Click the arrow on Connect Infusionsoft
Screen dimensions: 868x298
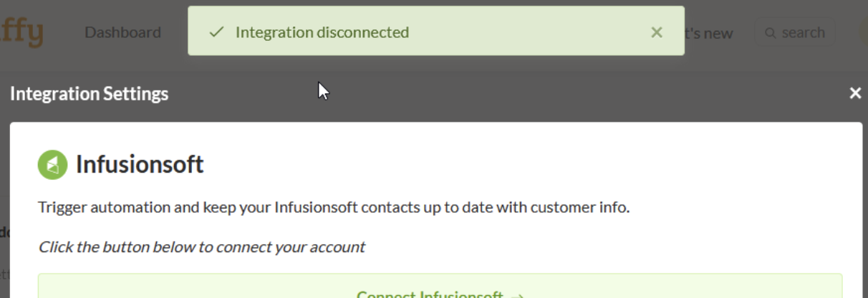coord(519,295)
